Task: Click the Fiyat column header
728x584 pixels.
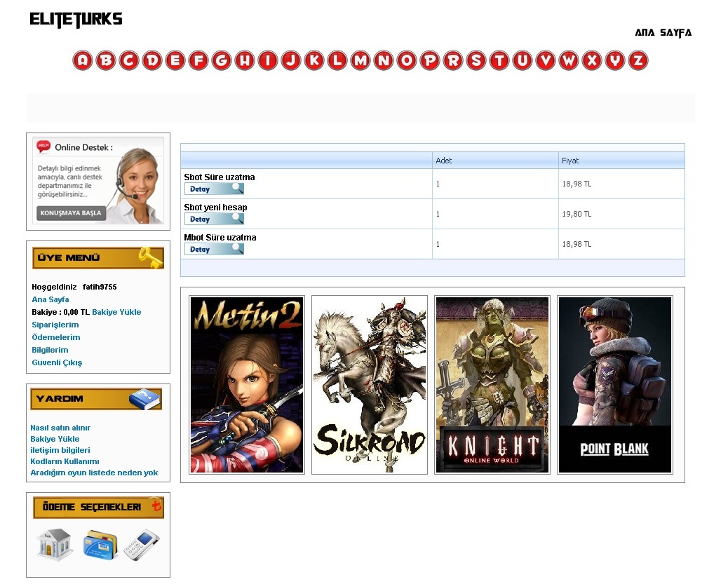Action: point(621,161)
